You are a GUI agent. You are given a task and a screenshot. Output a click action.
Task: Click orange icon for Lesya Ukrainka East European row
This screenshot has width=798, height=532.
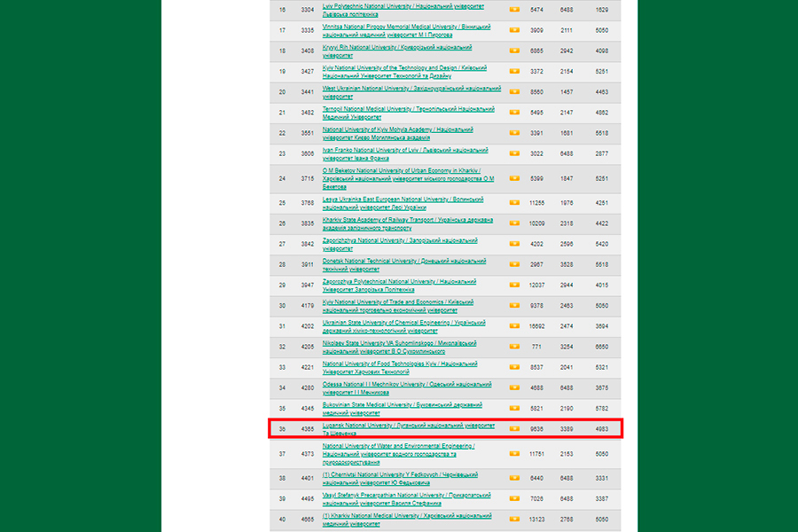pyautogui.click(x=514, y=203)
